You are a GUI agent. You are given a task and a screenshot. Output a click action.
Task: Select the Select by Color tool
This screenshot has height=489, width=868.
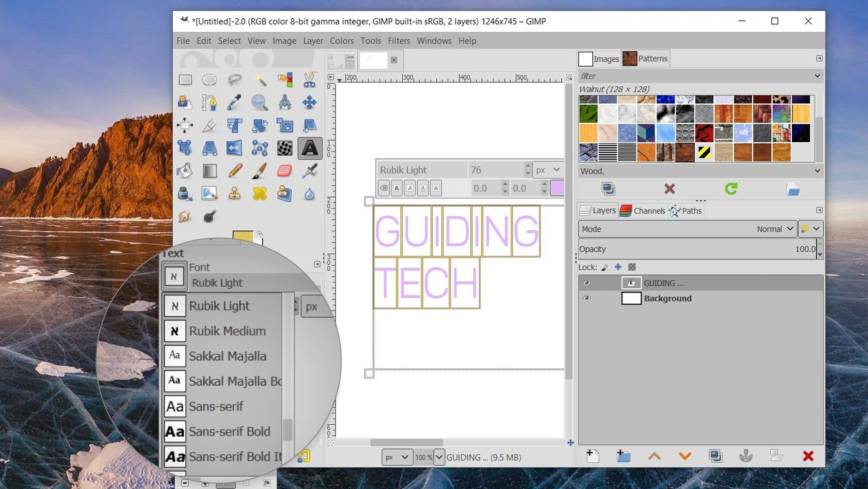[x=285, y=80]
